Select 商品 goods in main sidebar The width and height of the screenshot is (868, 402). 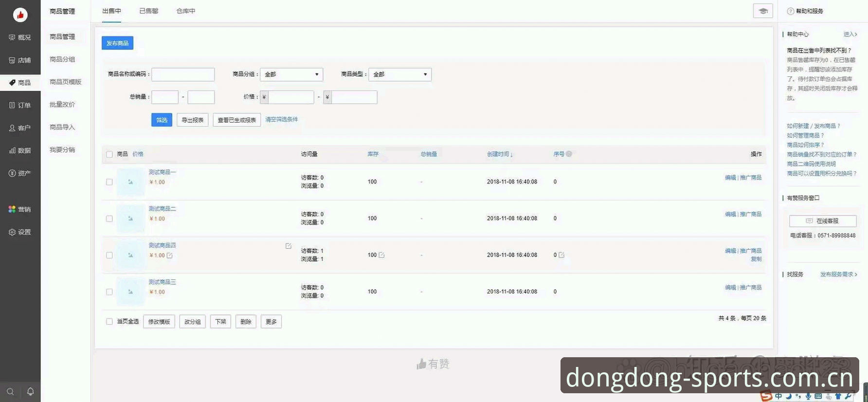click(20, 83)
